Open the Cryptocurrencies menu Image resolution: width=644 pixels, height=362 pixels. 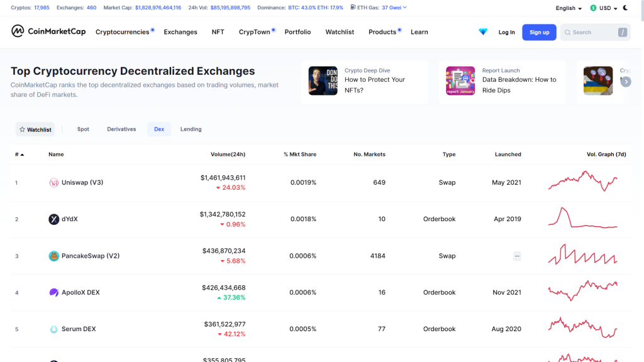click(123, 32)
